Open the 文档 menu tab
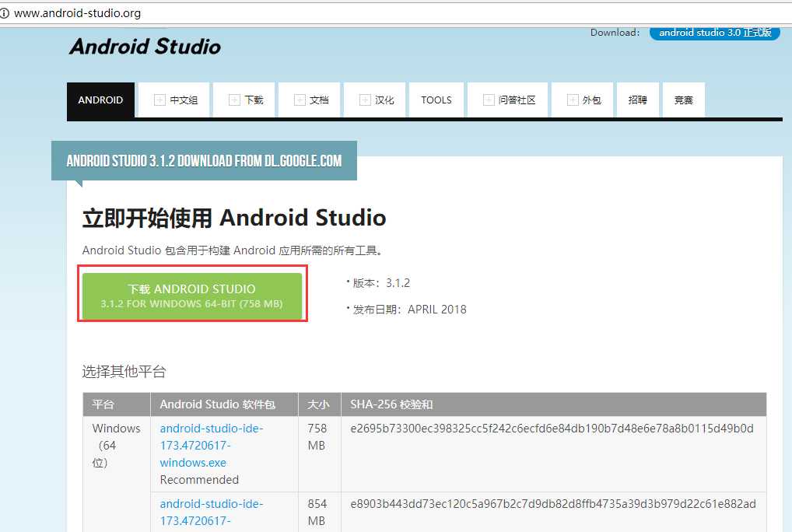 [309, 100]
